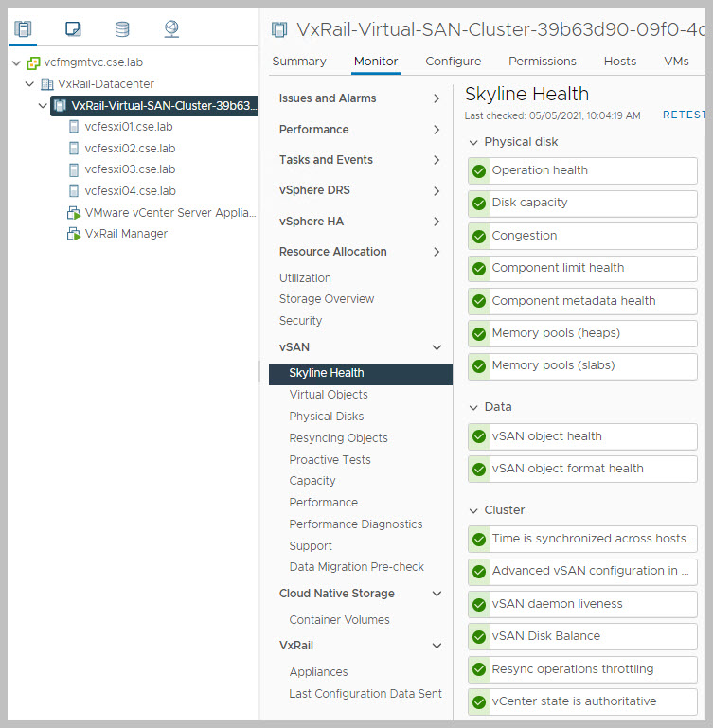Click the RETEST link
The image size is (713, 728).
[684, 115]
